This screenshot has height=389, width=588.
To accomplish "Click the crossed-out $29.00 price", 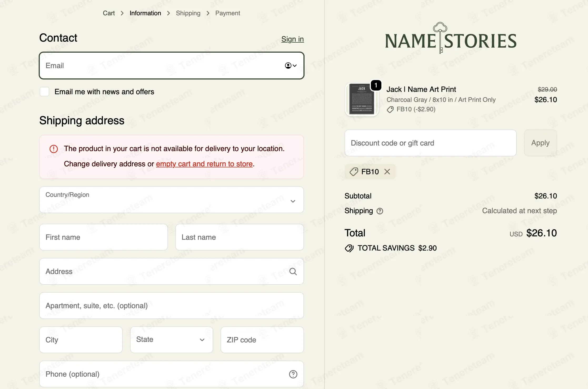I will [x=547, y=89].
